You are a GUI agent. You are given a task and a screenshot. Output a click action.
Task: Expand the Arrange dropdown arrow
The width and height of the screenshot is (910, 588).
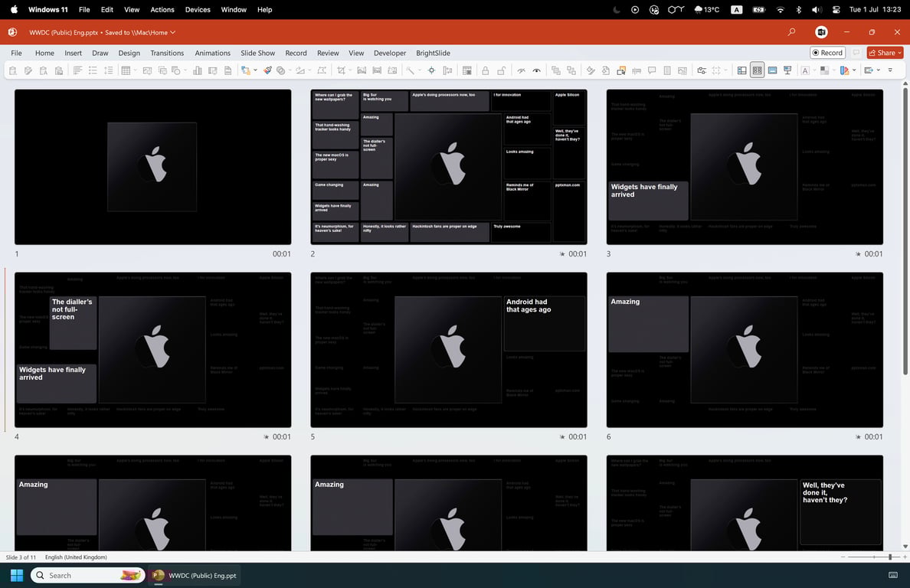tap(255, 70)
